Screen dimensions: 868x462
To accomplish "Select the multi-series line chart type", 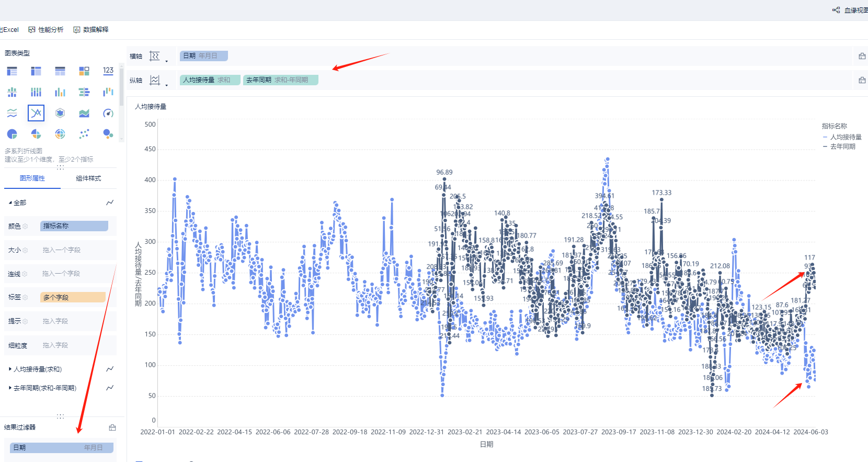I will 36,113.
